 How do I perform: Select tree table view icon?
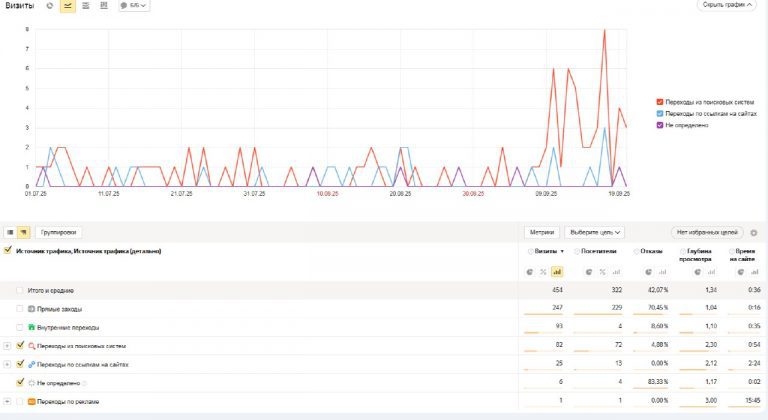coord(23,232)
